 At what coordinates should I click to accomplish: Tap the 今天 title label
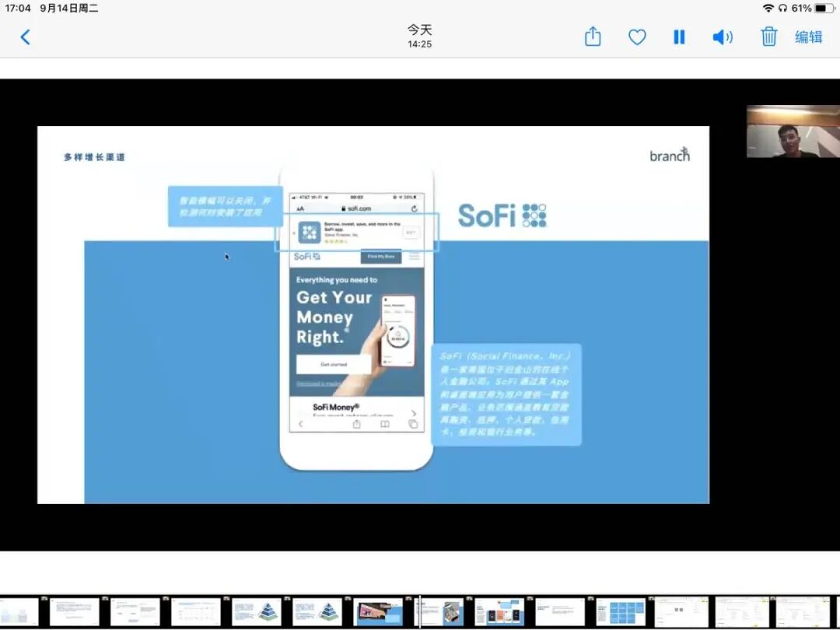pyautogui.click(x=419, y=30)
